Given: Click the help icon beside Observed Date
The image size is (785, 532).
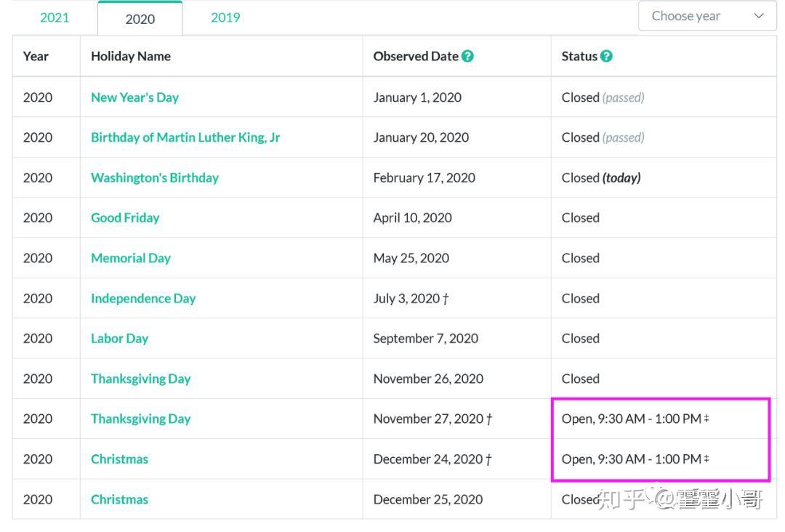Looking at the screenshot, I should pos(467,56).
